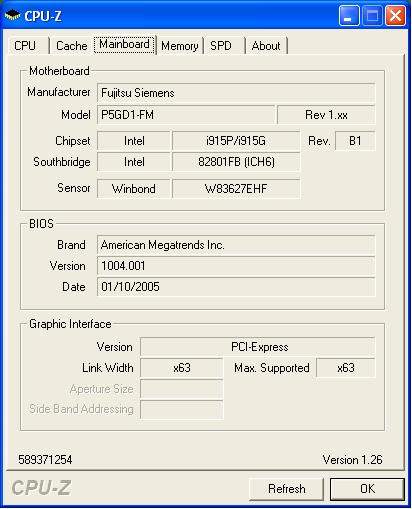This screenshot has height=509, width=412.
Task: Click the Winbond sensor vendor field
Action: (x=134, y=189)
